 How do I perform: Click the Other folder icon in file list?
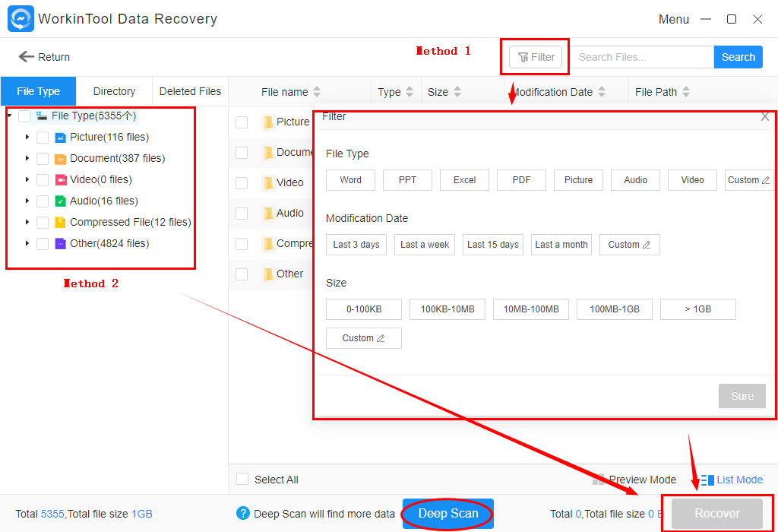268,274
